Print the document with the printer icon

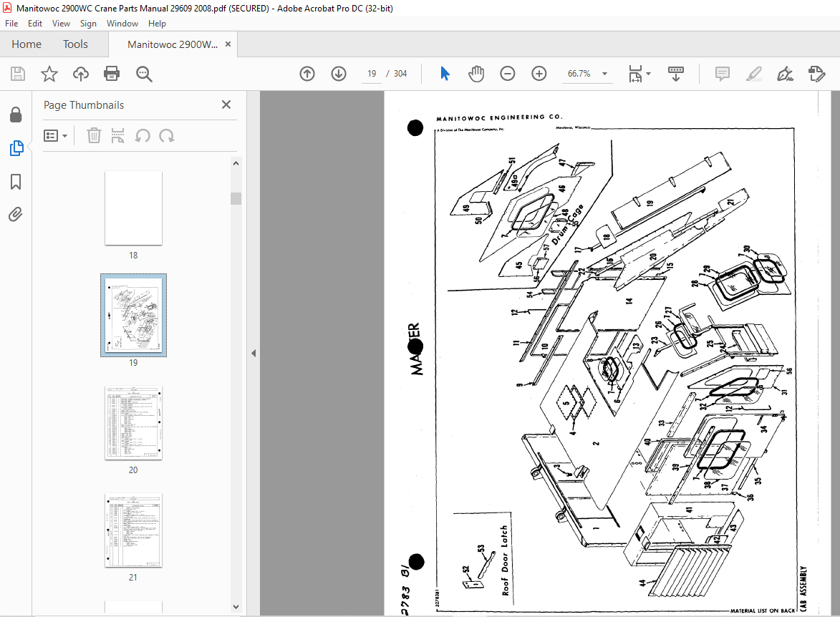point(112,74)
